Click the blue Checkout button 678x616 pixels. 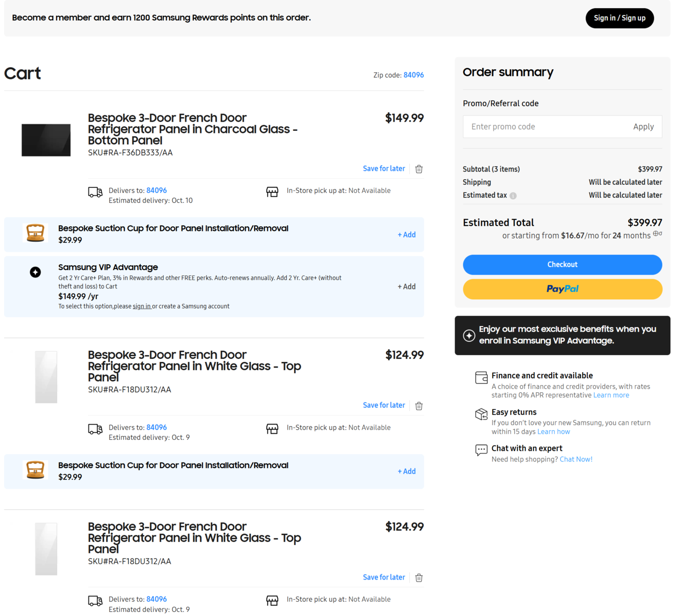pos(562,264)
